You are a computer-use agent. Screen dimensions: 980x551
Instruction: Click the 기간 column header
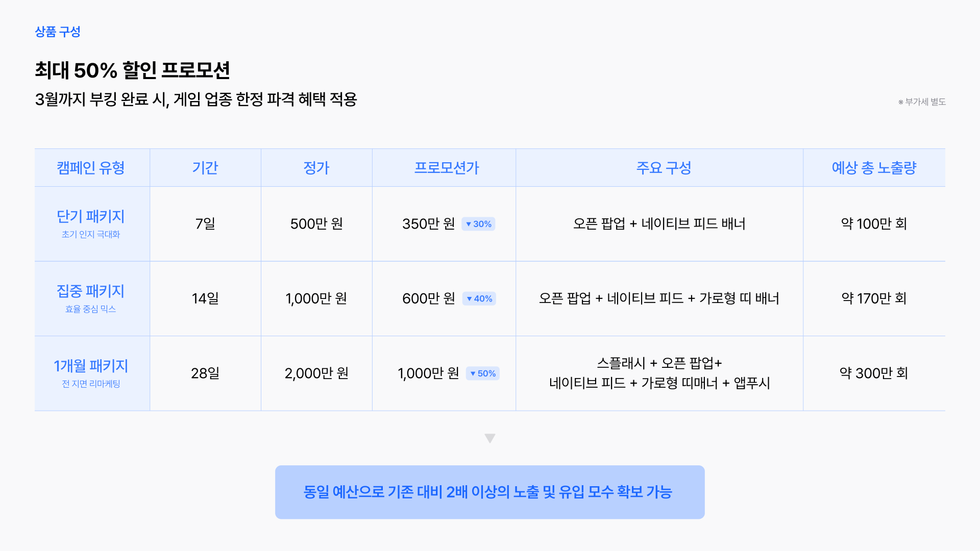[x=205, y=168]
